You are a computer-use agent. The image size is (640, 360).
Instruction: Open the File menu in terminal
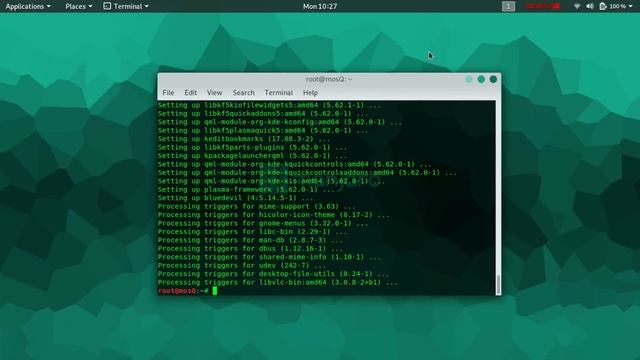[x=168, y=93]
